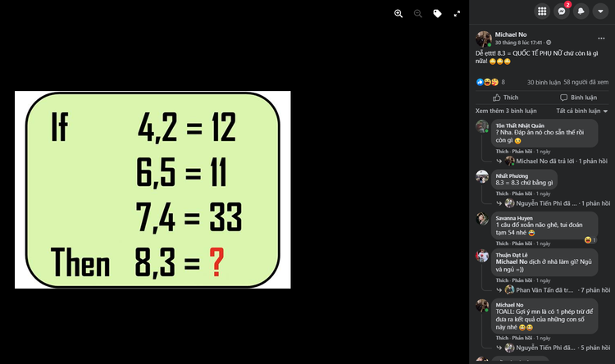Open the post's three-dot options menu
Viewport: 615px width, 364px height.
[601, 38]
